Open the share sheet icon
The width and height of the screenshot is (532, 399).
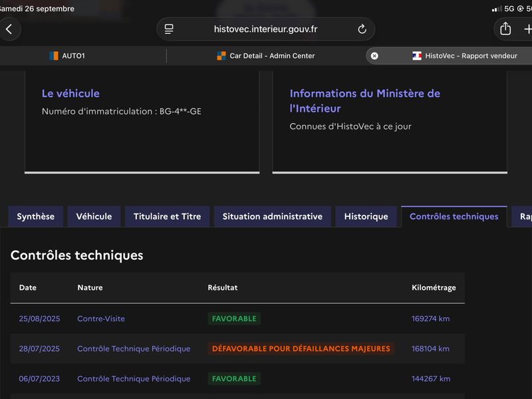point(505,29)
